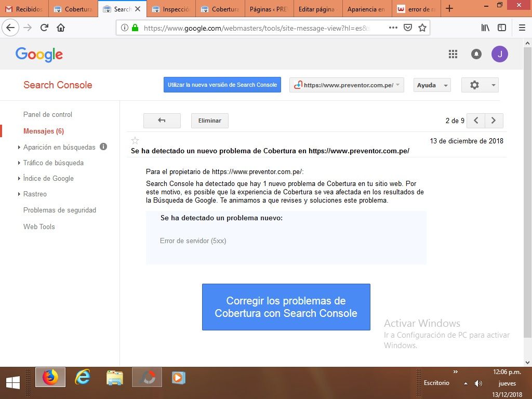532x399 pixels.
Task: Switch to the Apariencia en tab
Action: [367, 9]
